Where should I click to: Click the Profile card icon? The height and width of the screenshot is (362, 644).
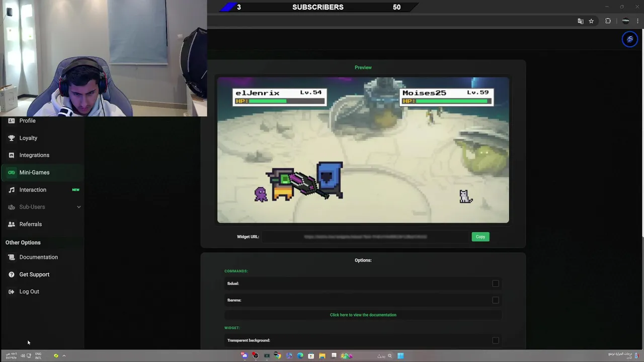coord(12,121)
